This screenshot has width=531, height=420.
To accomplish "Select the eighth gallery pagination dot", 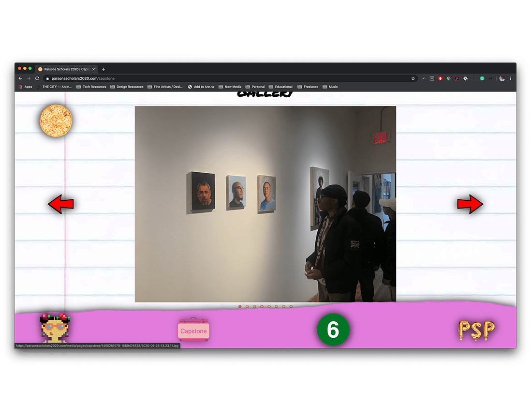I will pos(291,307).
